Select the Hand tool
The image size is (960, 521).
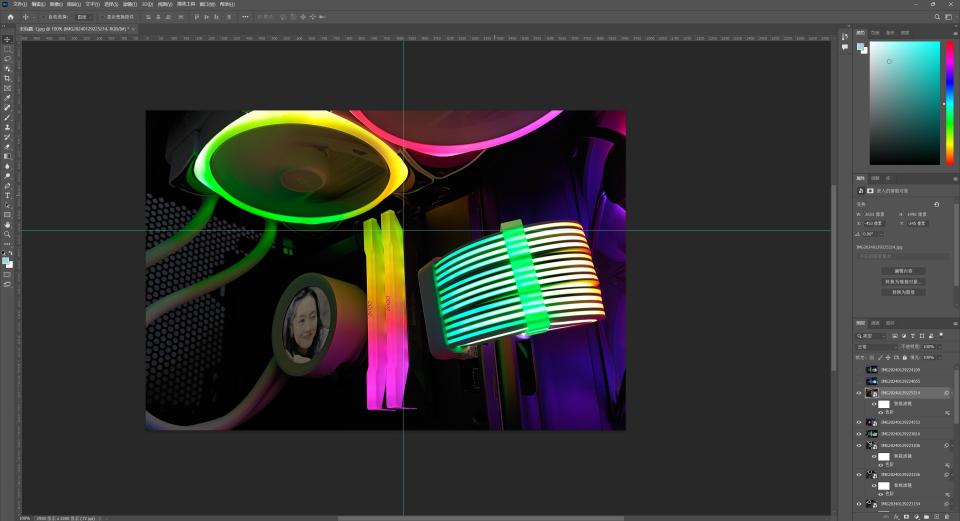tap(7, 224)
